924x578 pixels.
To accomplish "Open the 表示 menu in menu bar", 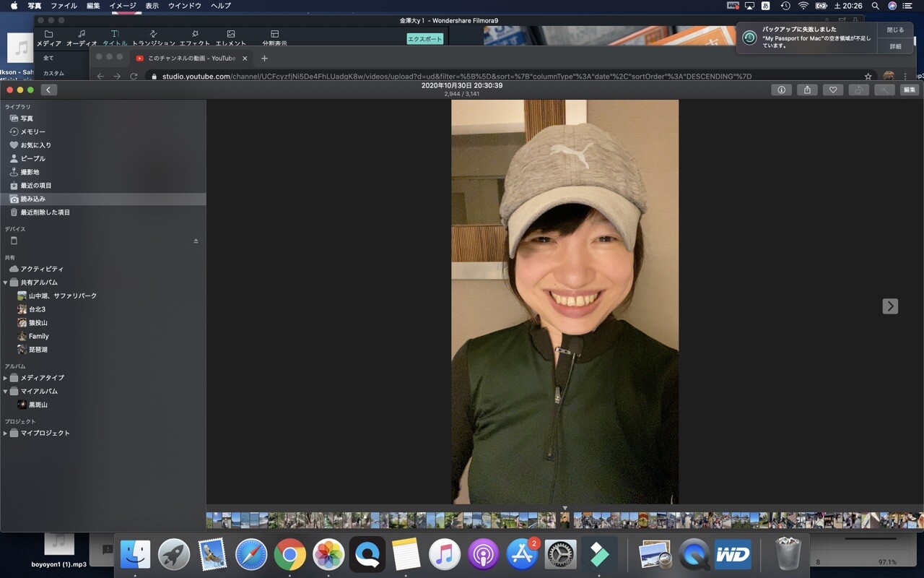I will coord(152,6).
